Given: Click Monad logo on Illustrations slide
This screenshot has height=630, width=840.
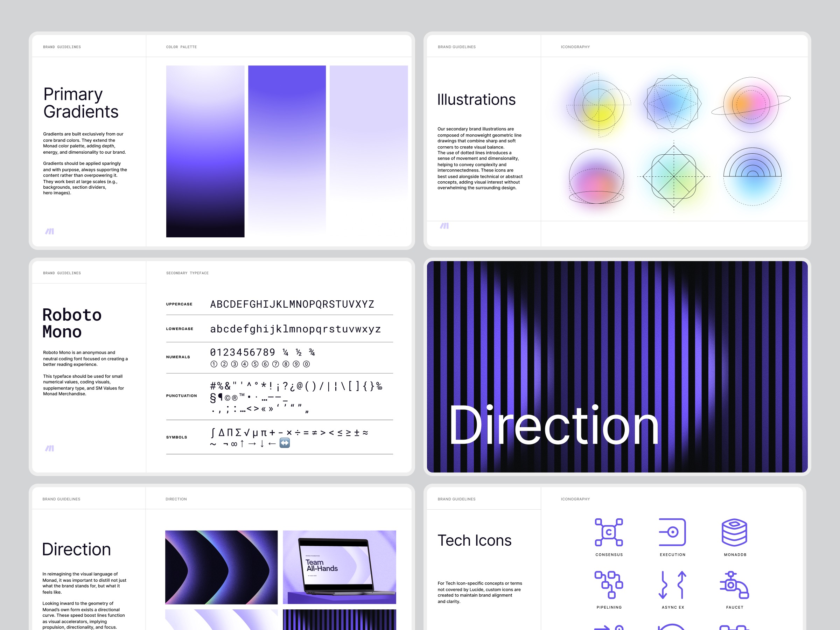Looking at the screenshot, I should click(x=444, y=226).
